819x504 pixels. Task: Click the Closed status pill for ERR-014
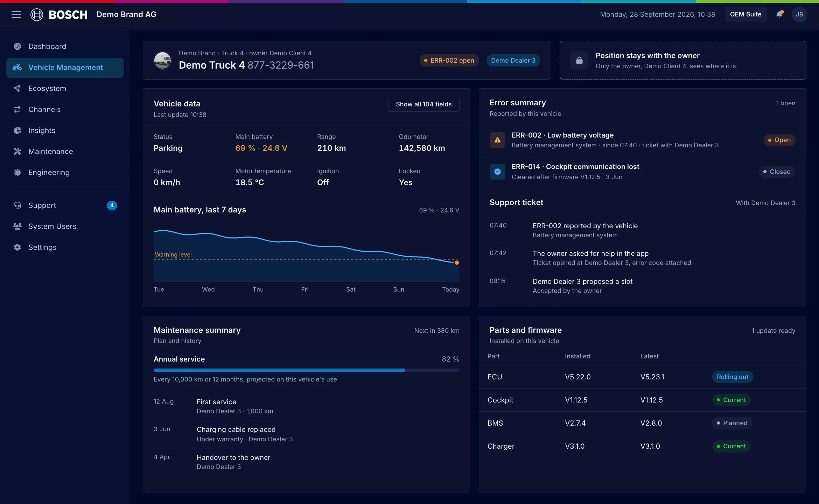click(x=777, y=171)
